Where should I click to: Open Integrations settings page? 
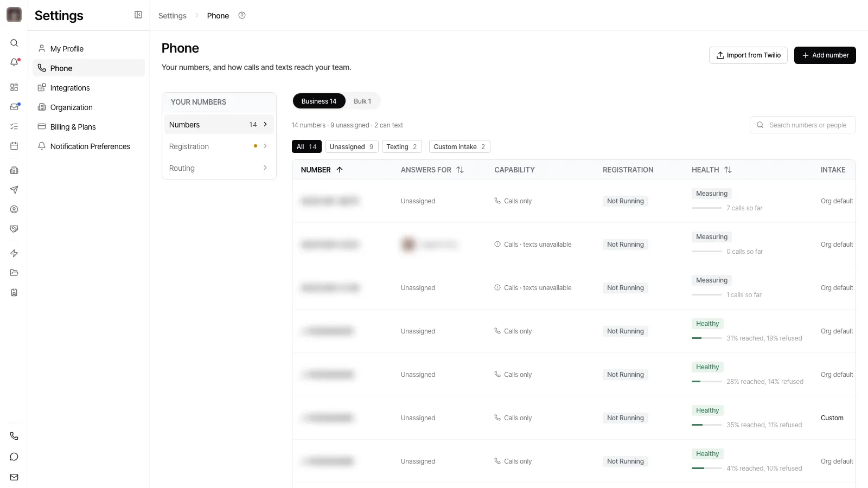88,88
